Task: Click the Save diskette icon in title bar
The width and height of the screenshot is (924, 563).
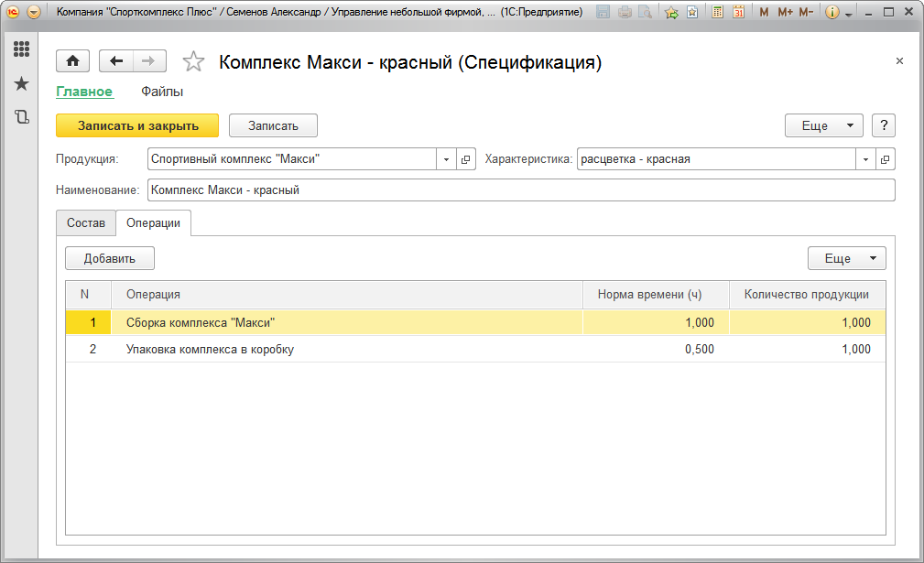Action: click(x=603, y=12)
